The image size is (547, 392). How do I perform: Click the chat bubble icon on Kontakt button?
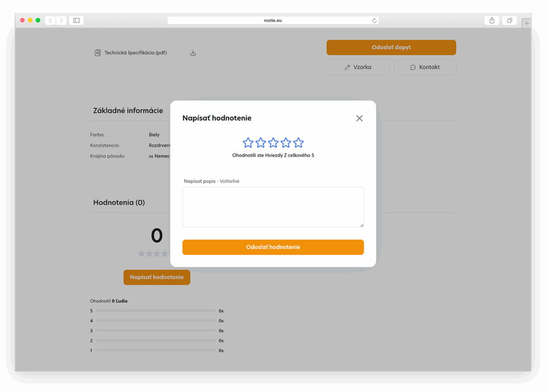tap(412, 67)
